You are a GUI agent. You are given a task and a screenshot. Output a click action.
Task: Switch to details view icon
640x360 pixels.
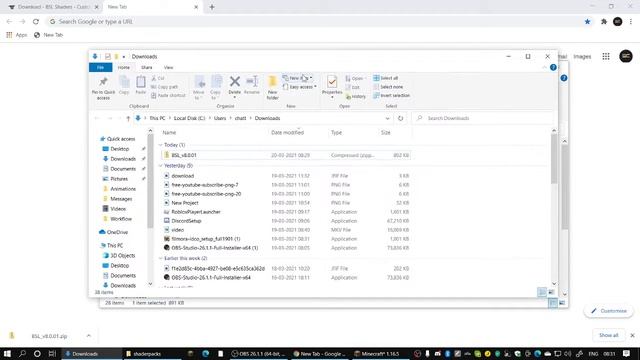pyautogui.click(x=542, y=292)
